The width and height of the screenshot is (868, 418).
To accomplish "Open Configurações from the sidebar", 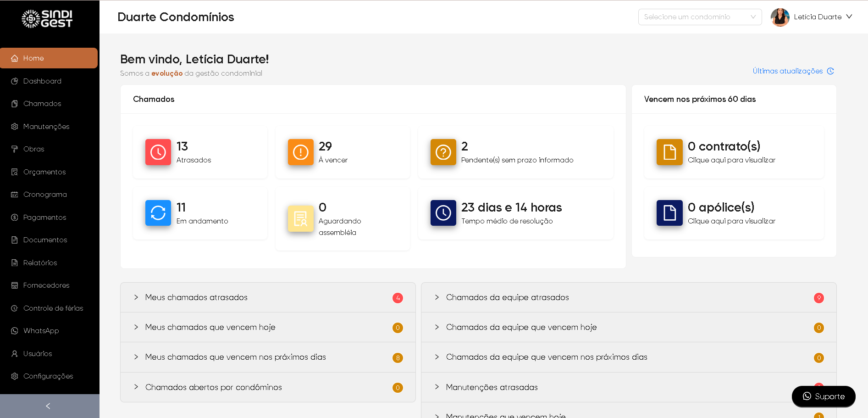I will pyautogui.click(x=48, y=376).
